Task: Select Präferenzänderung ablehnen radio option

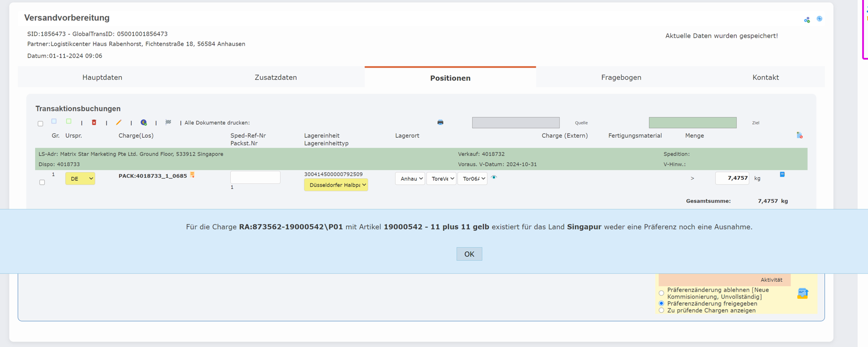Action: coord(662,293)
